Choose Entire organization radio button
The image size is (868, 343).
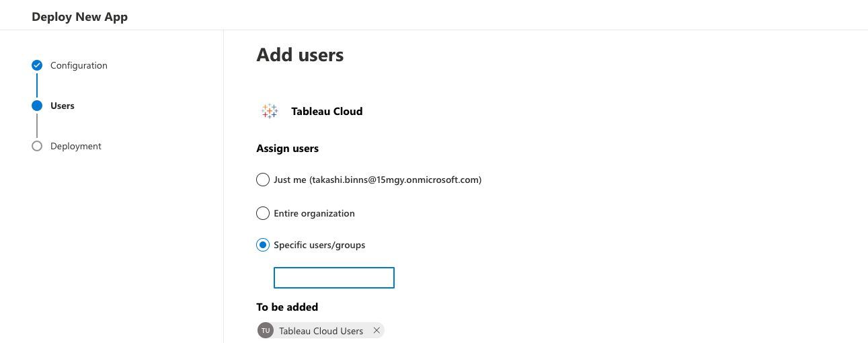263,213
